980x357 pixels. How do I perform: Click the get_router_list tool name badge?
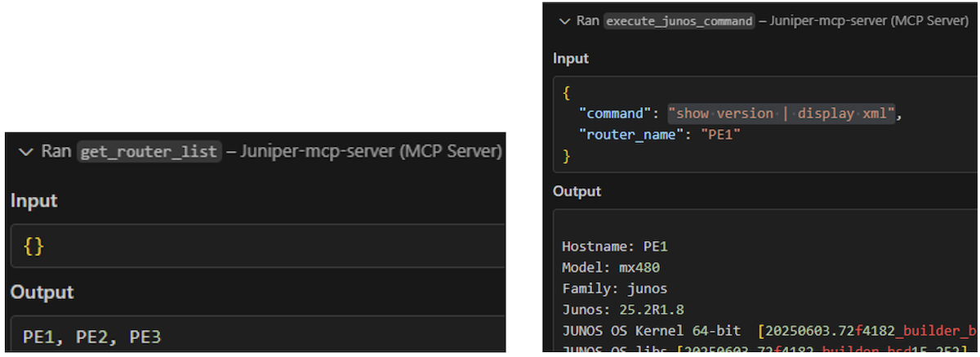(149, 152)
